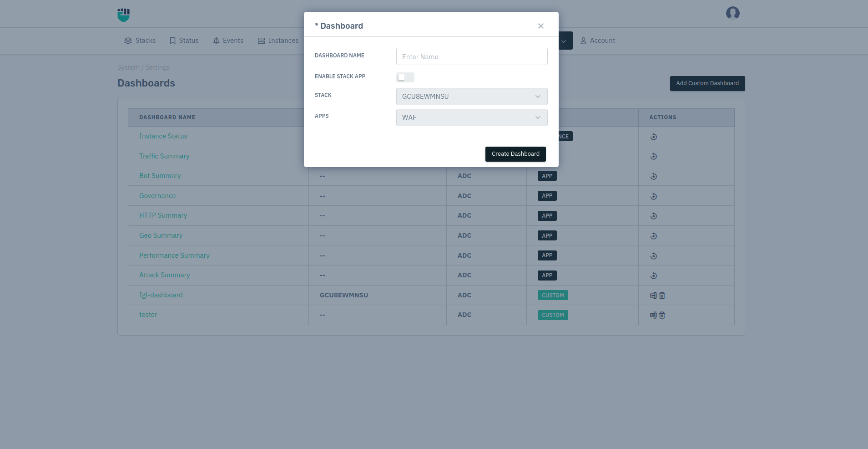Open the Governance dashboard link
Viewport: 868px width, 449px height.
(x=157, y=196)
